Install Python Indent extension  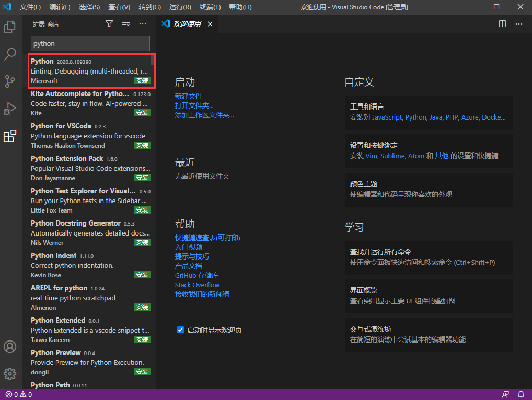click(x=142, y=275)
